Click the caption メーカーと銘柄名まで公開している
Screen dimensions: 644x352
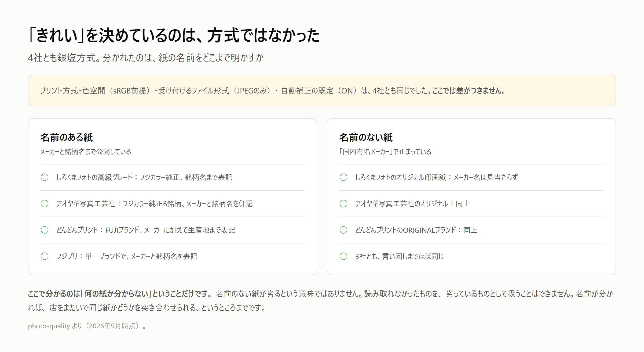click(x=86, y=152)
